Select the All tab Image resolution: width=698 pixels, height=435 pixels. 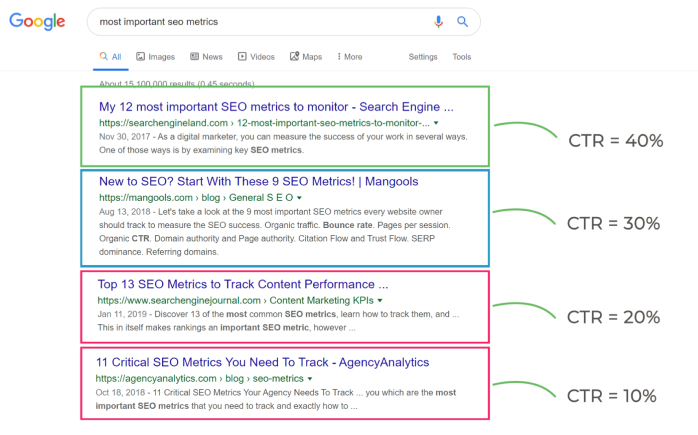click(110, 57)
